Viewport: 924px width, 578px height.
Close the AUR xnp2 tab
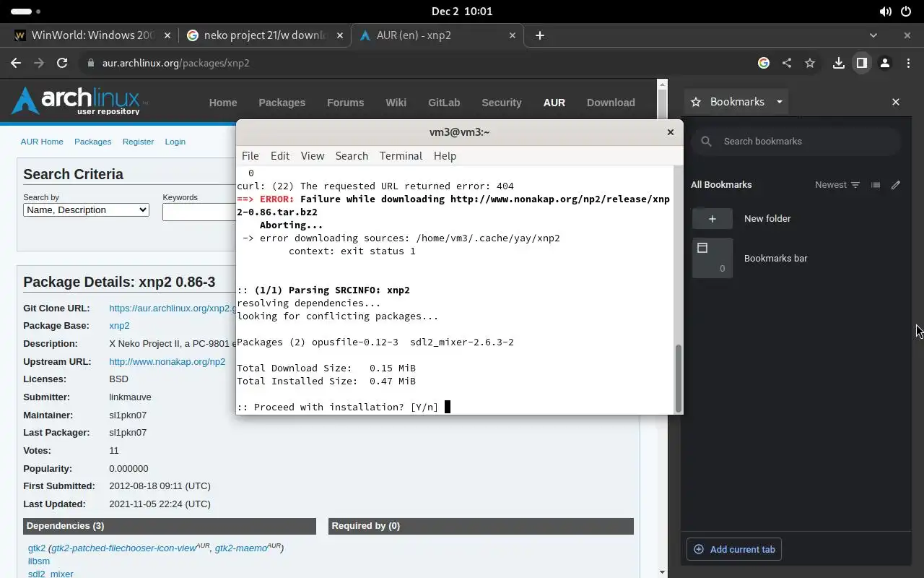pyautogui.click(x=513, y=35)
